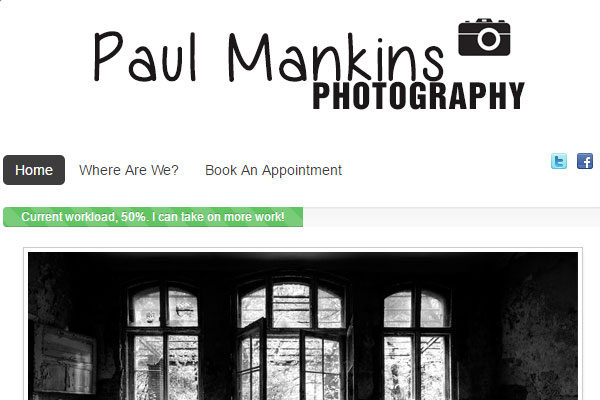Screen dimensions: 600x400
Task: Click the framed board on photo's left wall
Action: tap(64, 358)
